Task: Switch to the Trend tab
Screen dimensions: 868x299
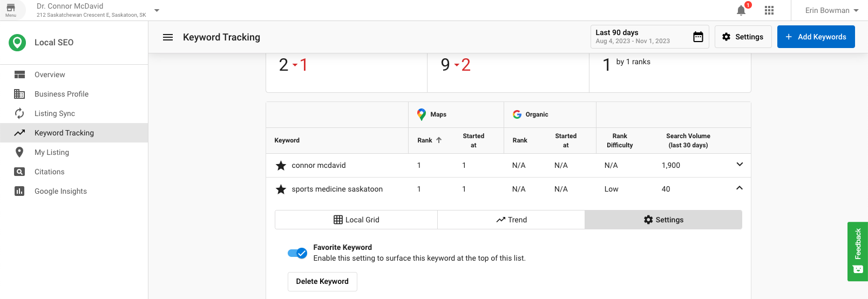Action: (x=511, y=220)
